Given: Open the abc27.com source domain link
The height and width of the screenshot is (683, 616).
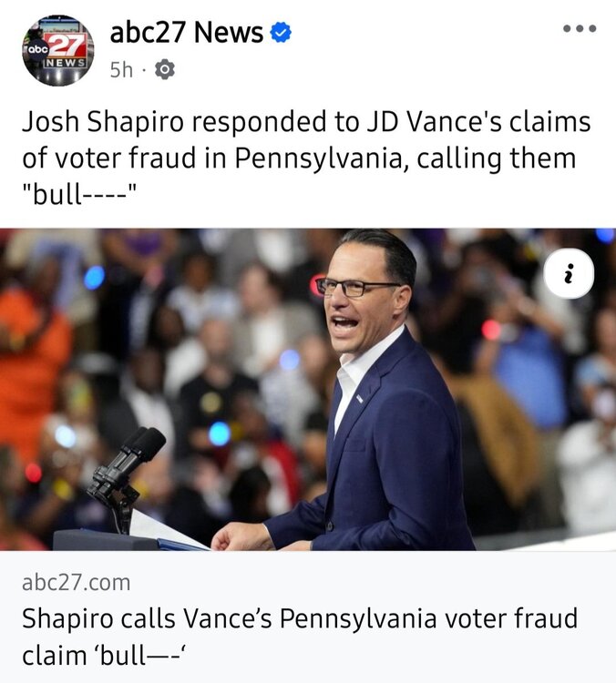Looking at the screenshot, I should [76, 582].
